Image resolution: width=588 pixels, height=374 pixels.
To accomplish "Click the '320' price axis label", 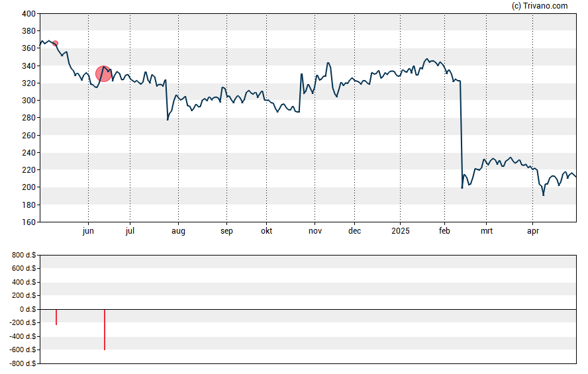I will tap(29, 83).
